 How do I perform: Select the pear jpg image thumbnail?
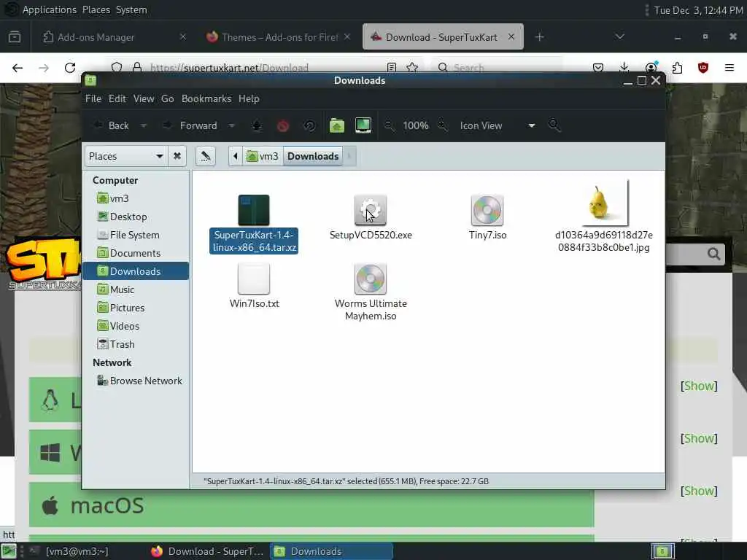[604, 203]
